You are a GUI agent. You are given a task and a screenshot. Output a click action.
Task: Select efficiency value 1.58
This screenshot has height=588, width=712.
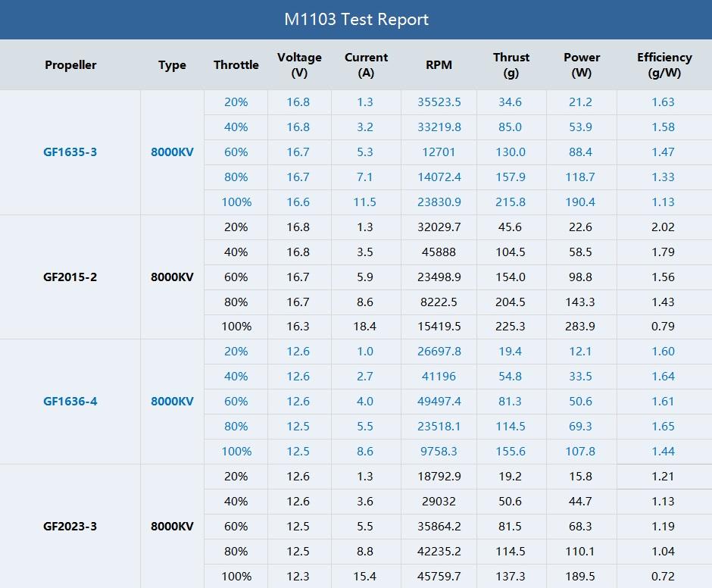[x=663, y=127]
